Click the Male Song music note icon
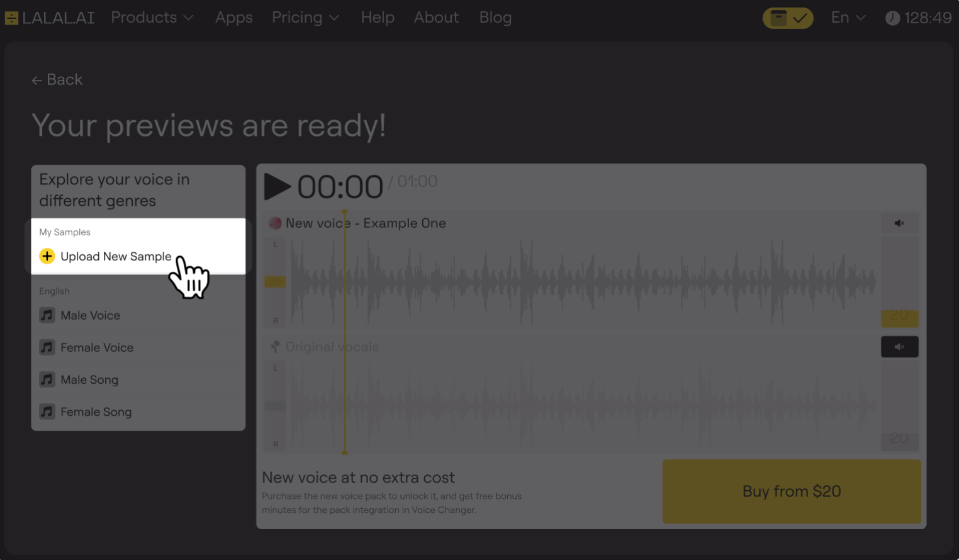The width and height of the screenshot is (959, 560). [47, 379]
